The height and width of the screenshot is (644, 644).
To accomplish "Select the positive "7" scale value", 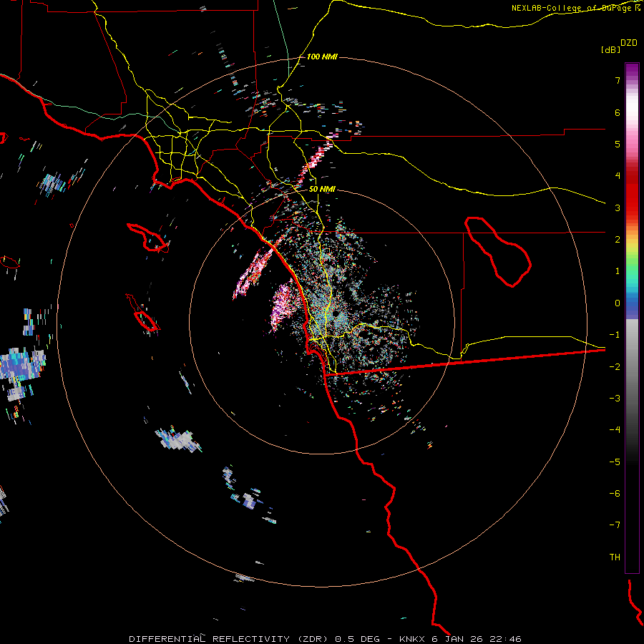I will pyautogui.click(x=618, y=80).
